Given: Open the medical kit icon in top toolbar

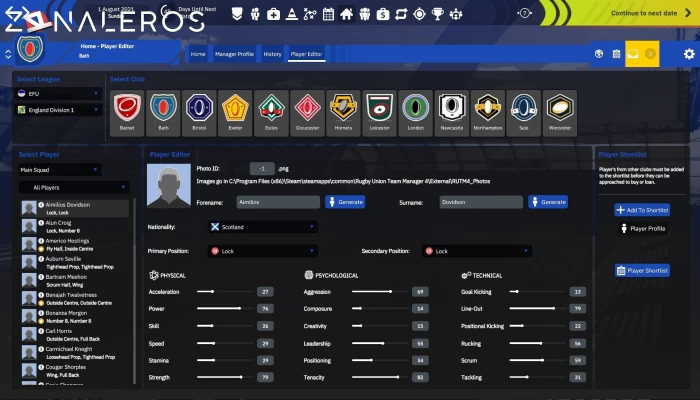Looking at the screenshot, I should 273,14.
